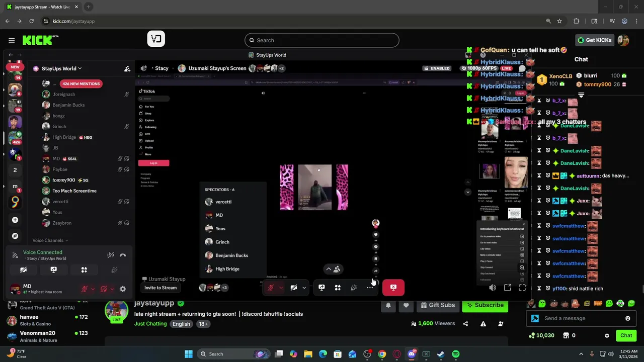The height and width of the screenshot is (362, 644).
Task: Open the share screen button in voice panel
Action: tap(54, 270)
